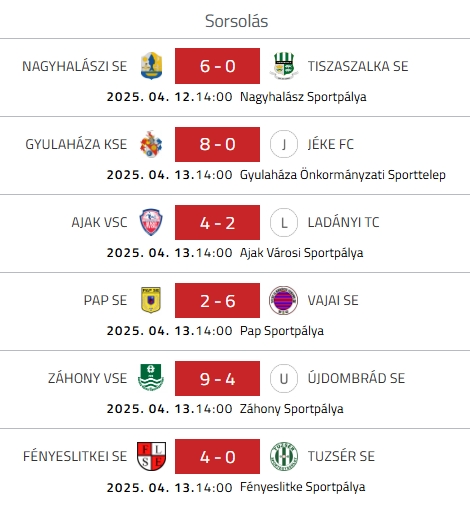
Task: View the 9 - 4 Záhony match score
Action: tap(217, 378)
